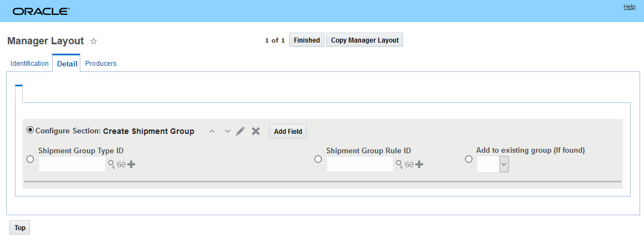
Task: Select the Configure Section radio button
Action: click(30, 131)
